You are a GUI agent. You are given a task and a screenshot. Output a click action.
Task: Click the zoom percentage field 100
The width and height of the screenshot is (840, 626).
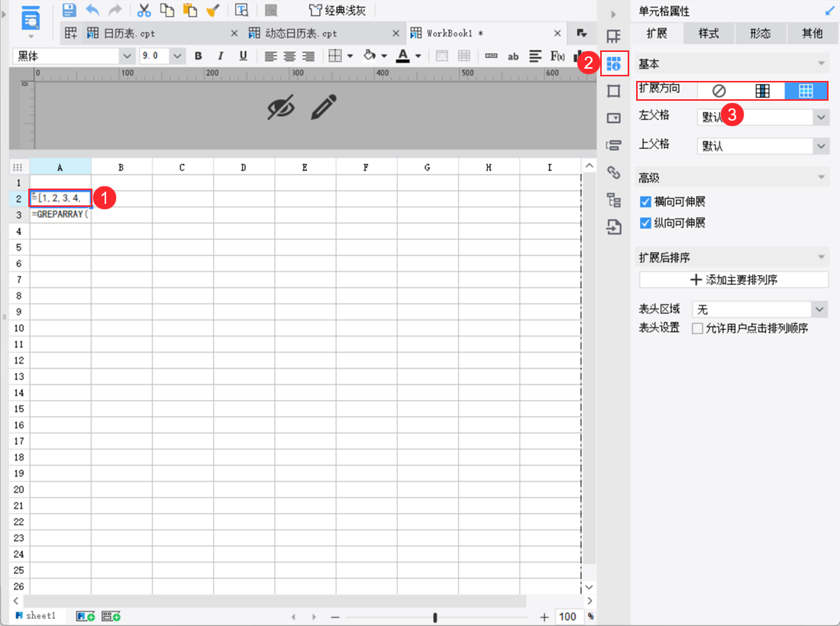pyautogui.click(x=568, y=617)
